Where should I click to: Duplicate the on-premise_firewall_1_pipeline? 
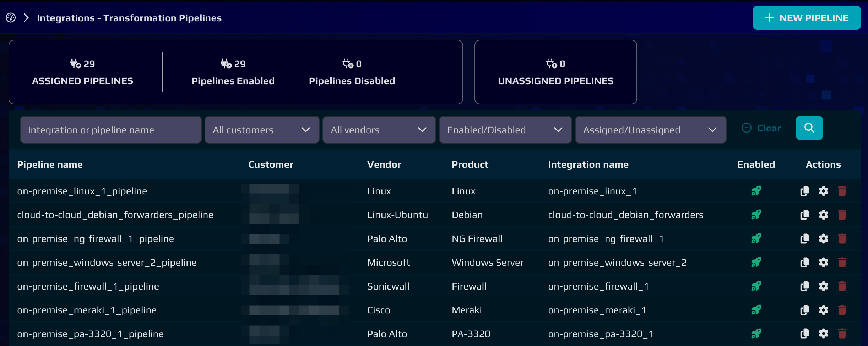(x=804, y=286)
